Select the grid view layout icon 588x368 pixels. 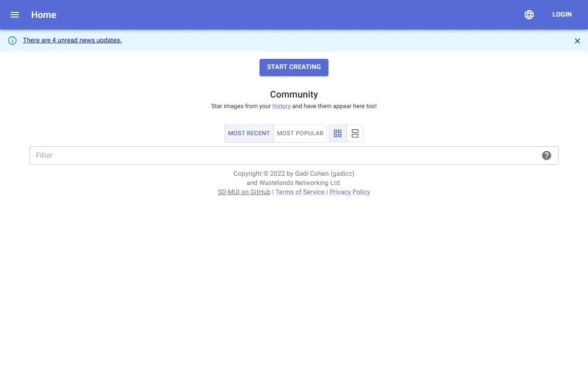(x=338, y=133)
